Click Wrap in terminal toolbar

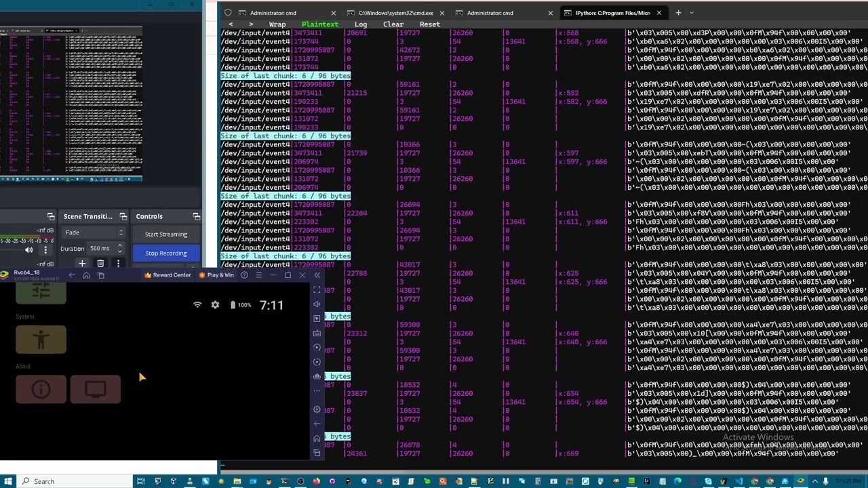point(277,24)
